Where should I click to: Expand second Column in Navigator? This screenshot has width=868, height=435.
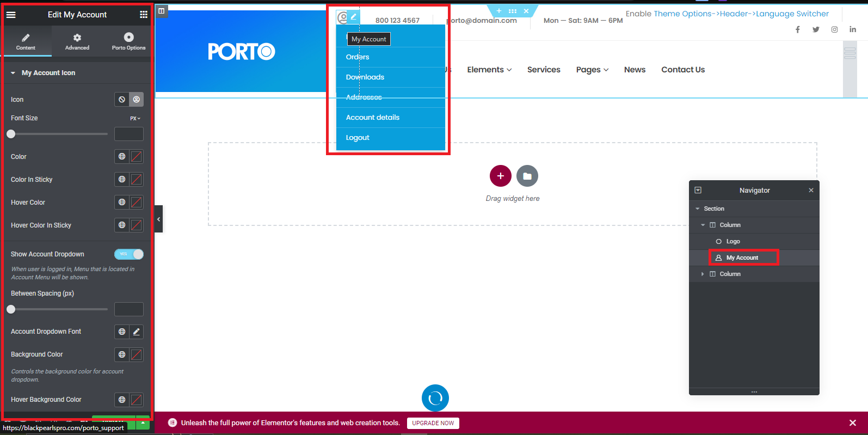click(703, 274)
